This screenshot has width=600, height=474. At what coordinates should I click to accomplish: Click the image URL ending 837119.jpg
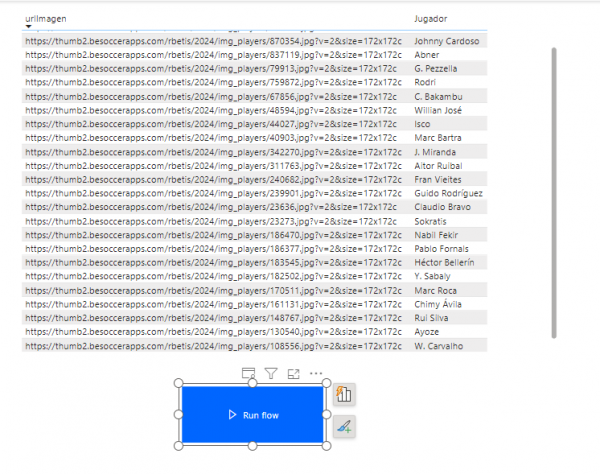click(x=214, y=55)
